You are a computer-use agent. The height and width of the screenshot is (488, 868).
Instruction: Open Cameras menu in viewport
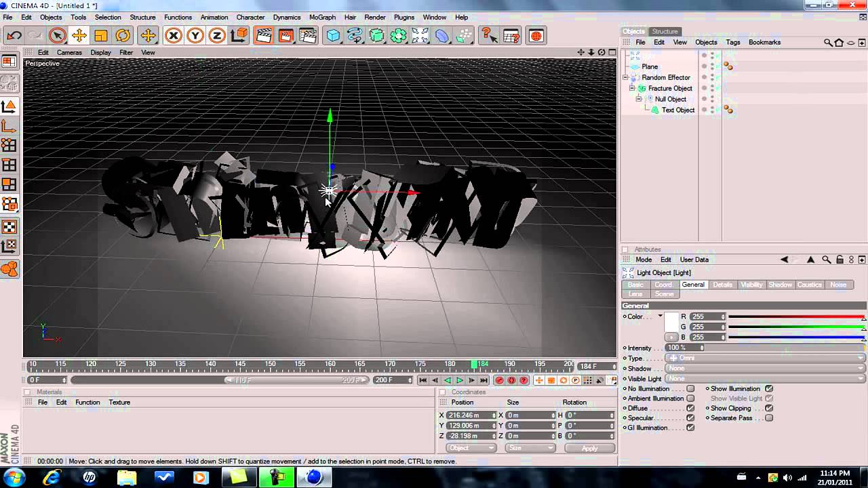point(69,52)
